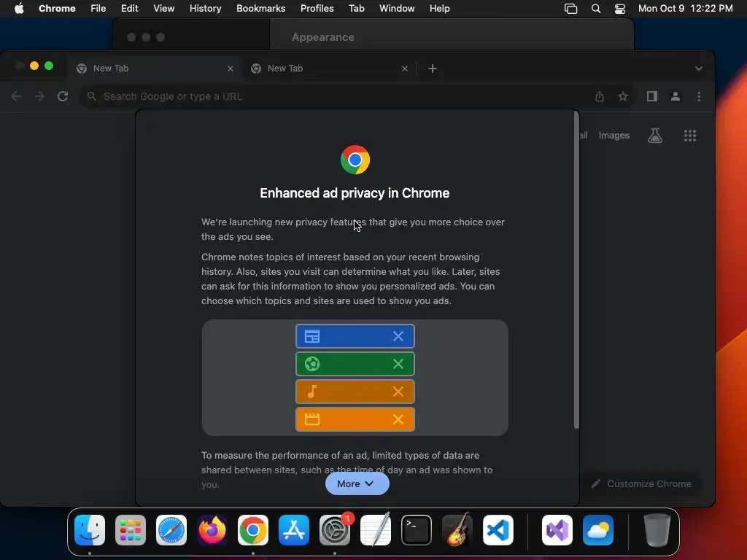Click the More button in the dialog
The height and width of the screenshot is (560, 747).
pyautogui.click(x=357, y=484)
